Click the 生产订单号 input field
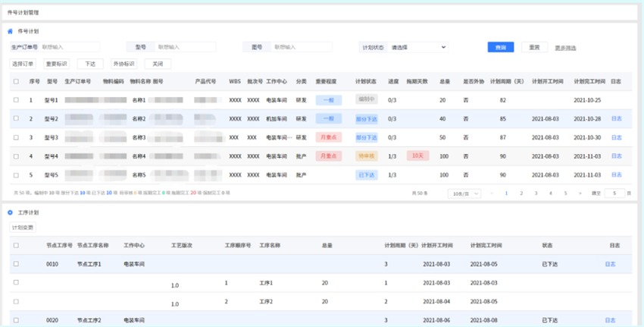Viewport: 644px width, 327px height. click(x=70, y=47)
